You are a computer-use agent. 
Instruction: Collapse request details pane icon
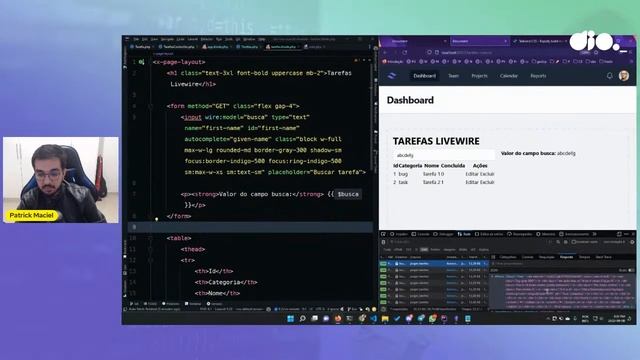493,257
